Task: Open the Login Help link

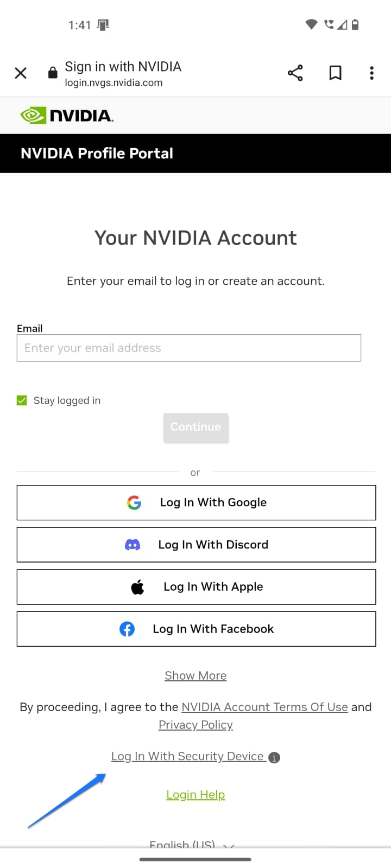Action: [x=195, y=795]
